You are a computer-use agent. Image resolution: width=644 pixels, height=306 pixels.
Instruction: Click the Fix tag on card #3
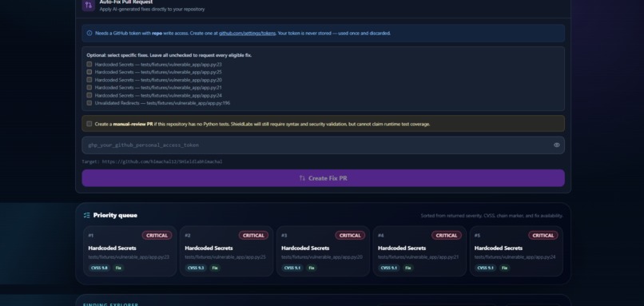pyautogui.click(x=312, y=268)
